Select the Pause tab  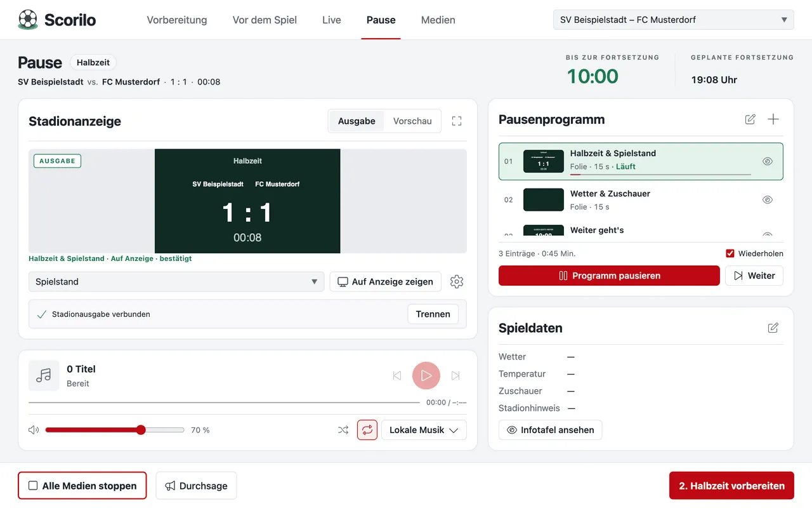381,20
